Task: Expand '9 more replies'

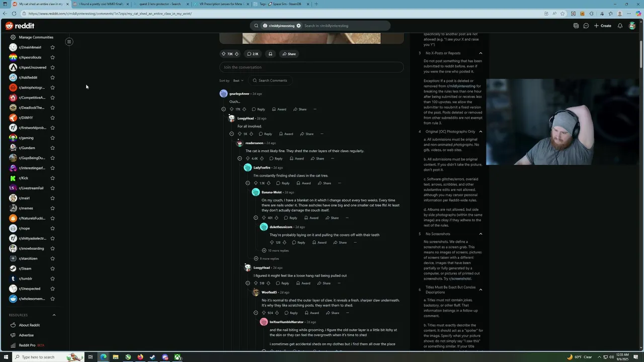Action: (x=267, y=258)
